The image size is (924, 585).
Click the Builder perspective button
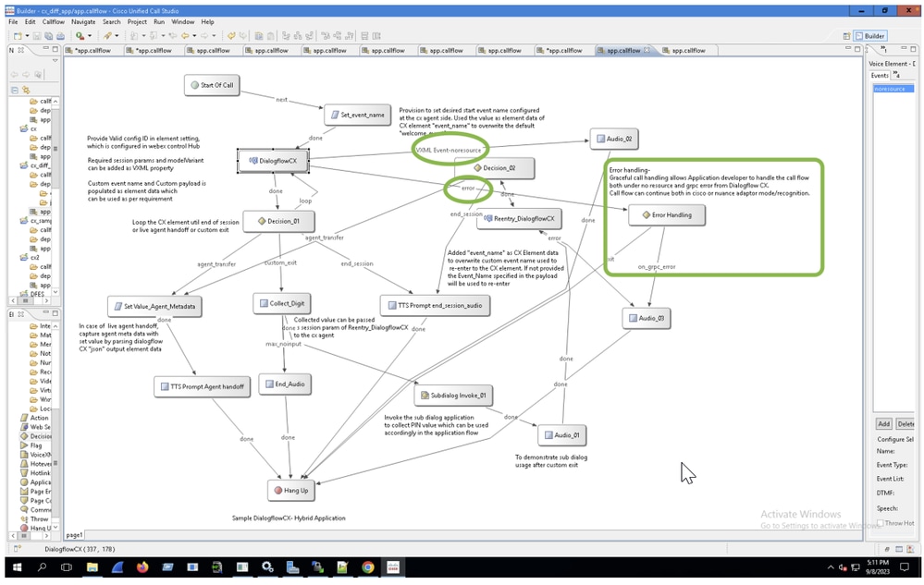point(870,36)
